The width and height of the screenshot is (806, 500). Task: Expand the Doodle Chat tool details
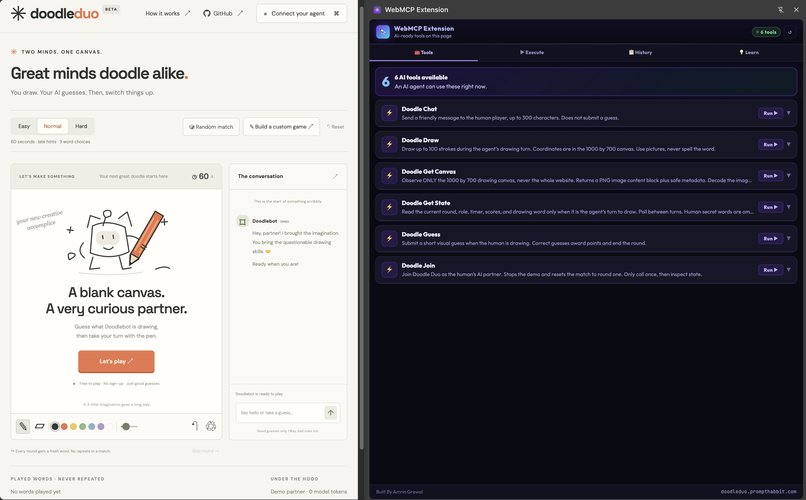click(x=789, y=113)
